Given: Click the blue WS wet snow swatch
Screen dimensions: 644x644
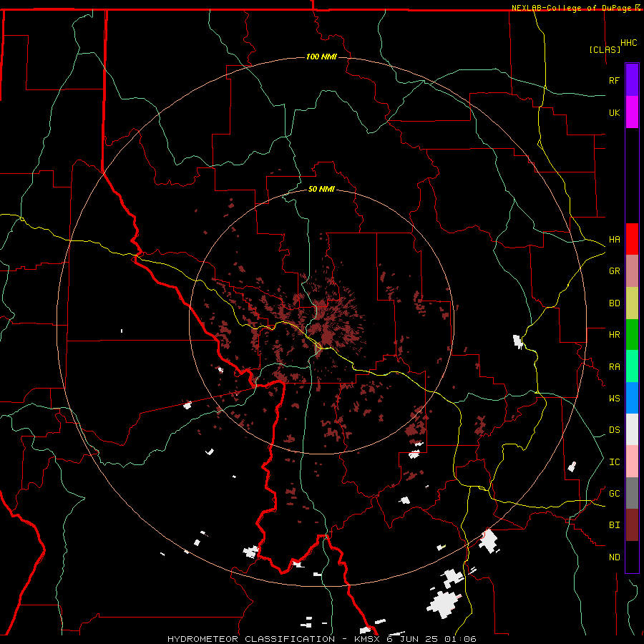Looking at the screenshot, I should coord(632,398).
